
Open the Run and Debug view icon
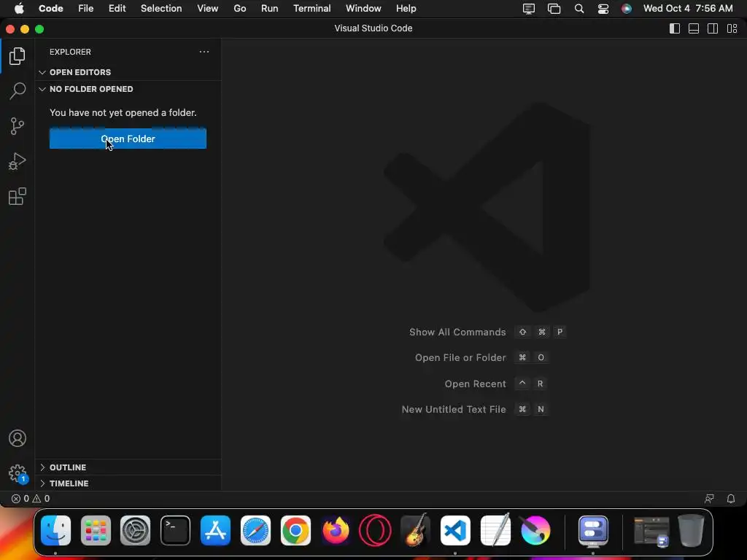(x=18, y=161)
